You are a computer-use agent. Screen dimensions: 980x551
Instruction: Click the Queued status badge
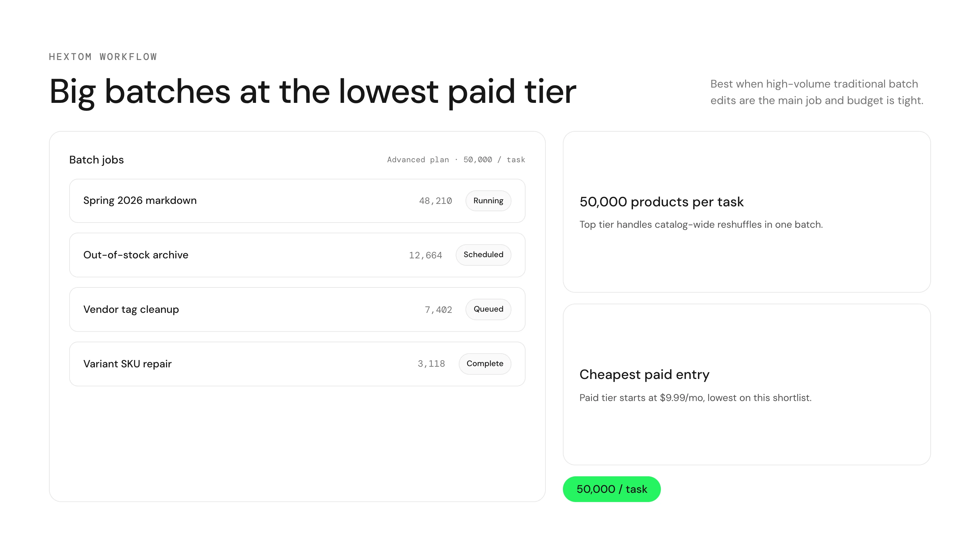coord(488,309)
